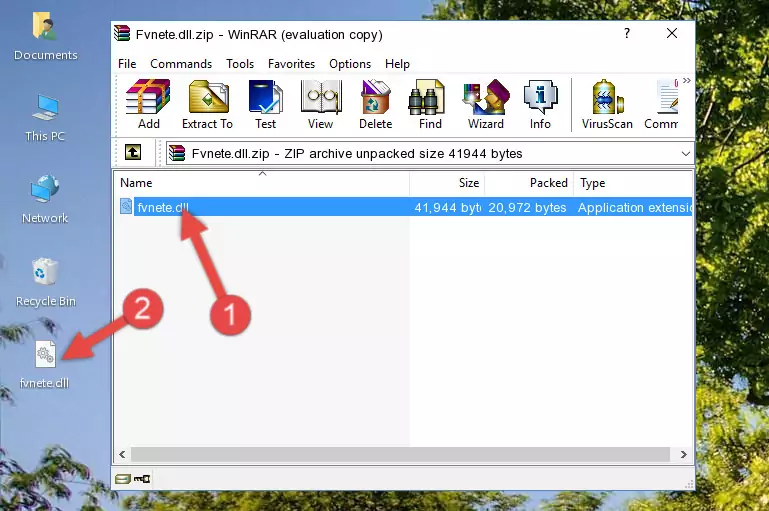Click the 20,972 bytes packed cell

tap(527, 207)
